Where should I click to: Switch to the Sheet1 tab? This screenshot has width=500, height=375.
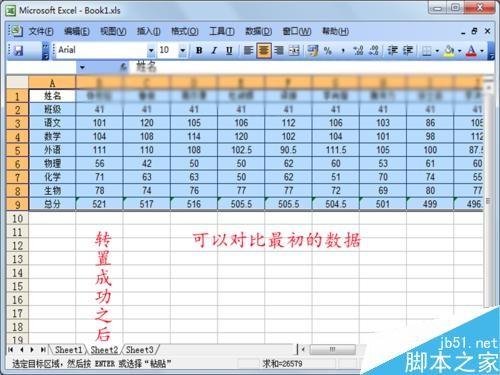(x=68, y=350)
